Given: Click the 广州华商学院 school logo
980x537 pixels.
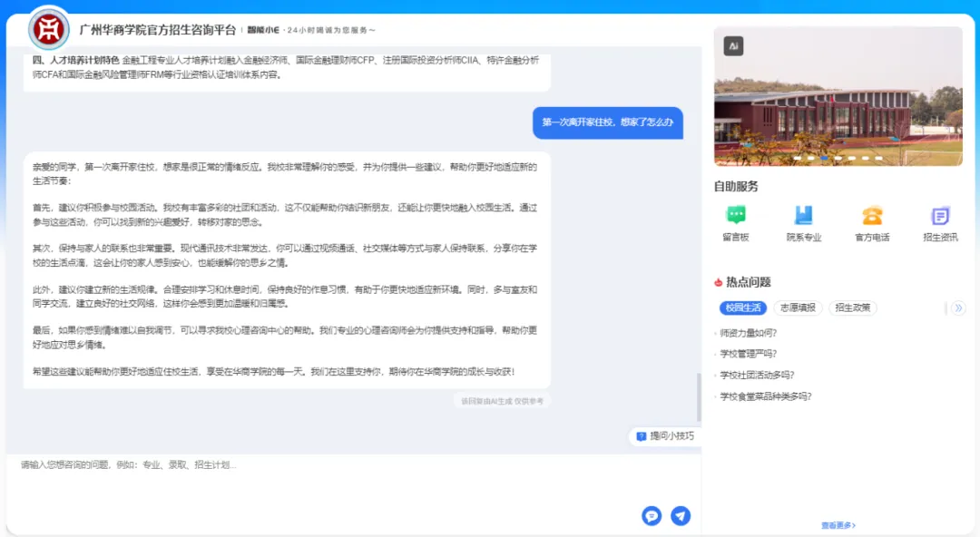Looking at the screenshot, I should pyautogui.click(x=48, y=29).
